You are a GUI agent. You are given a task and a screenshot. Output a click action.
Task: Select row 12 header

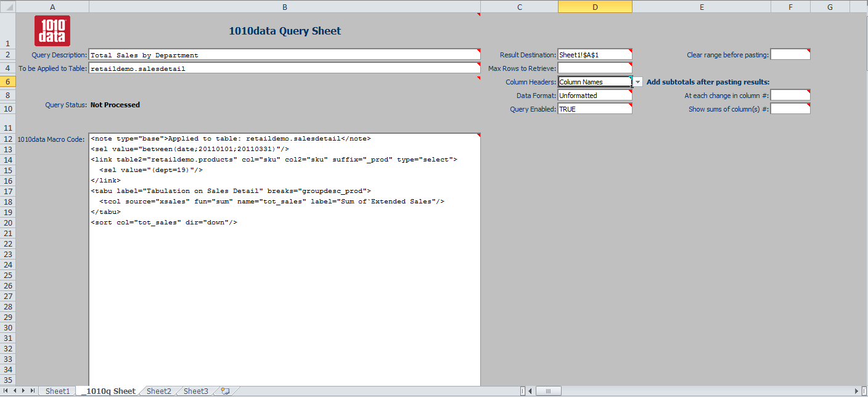tap(7, 139)
